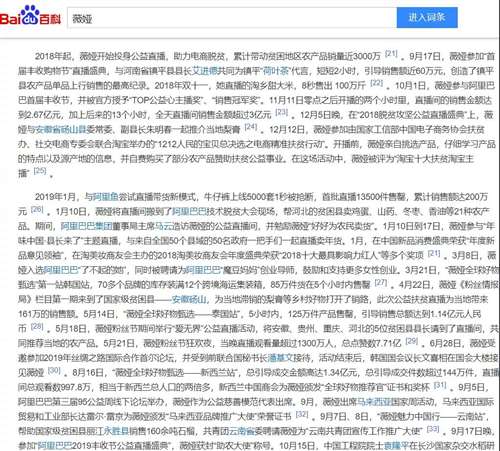Open the 永胜县 link
This screenshot has width=500, height=451.
116,431
